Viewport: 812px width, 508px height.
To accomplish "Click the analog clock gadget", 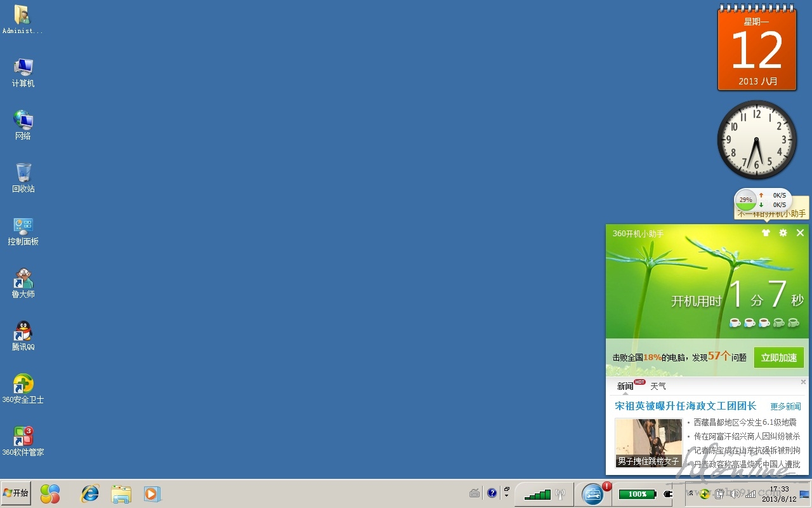I will pyautogui.click(x=757, y=140).
